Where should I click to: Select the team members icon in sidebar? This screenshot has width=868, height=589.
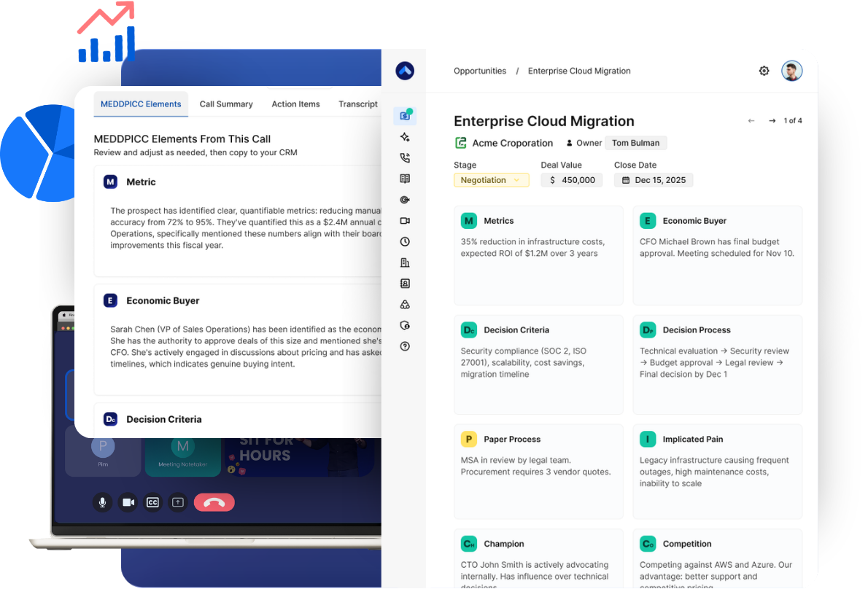point(405,304)
